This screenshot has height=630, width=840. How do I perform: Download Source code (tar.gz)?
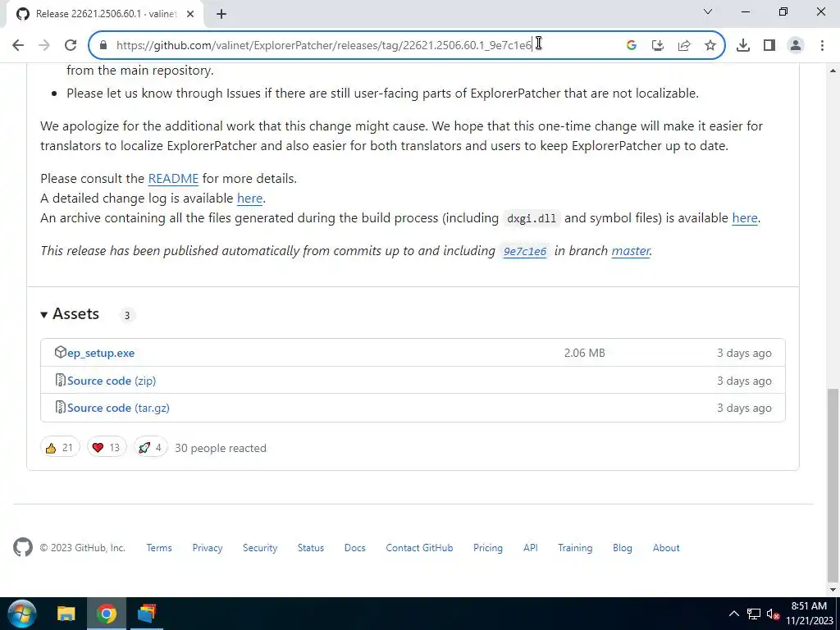tap(118, 409)
